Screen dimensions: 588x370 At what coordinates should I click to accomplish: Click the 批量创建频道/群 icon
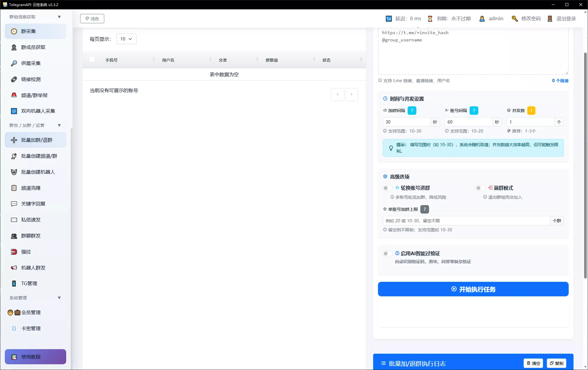14,156
